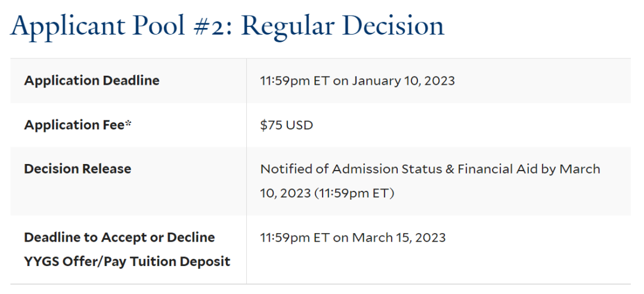Click the "March 15, 2023" date
This screenshot has height=294, width=644.
click(x=399, y=237)
